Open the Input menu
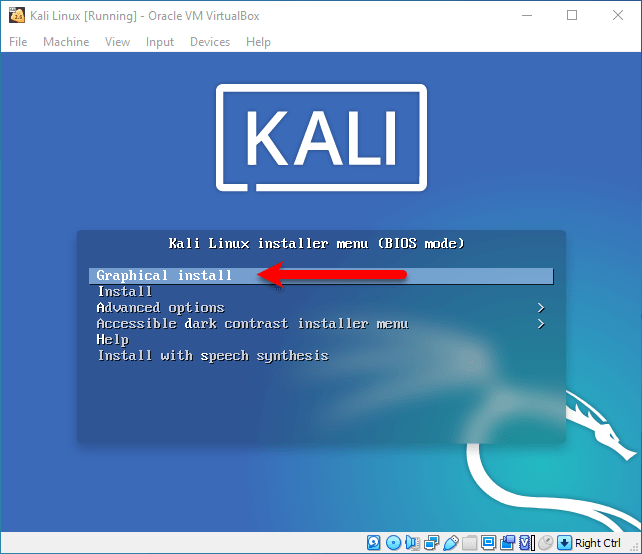Viewport: 642px width, 554px height. (160, 42)
